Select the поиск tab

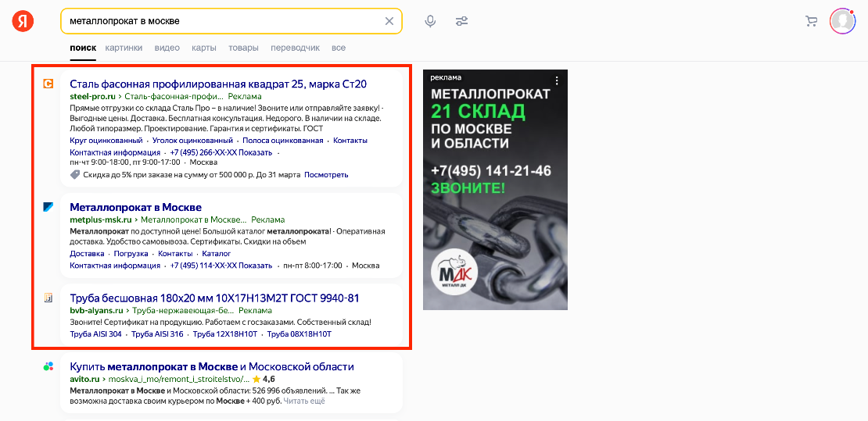(83, 48)
